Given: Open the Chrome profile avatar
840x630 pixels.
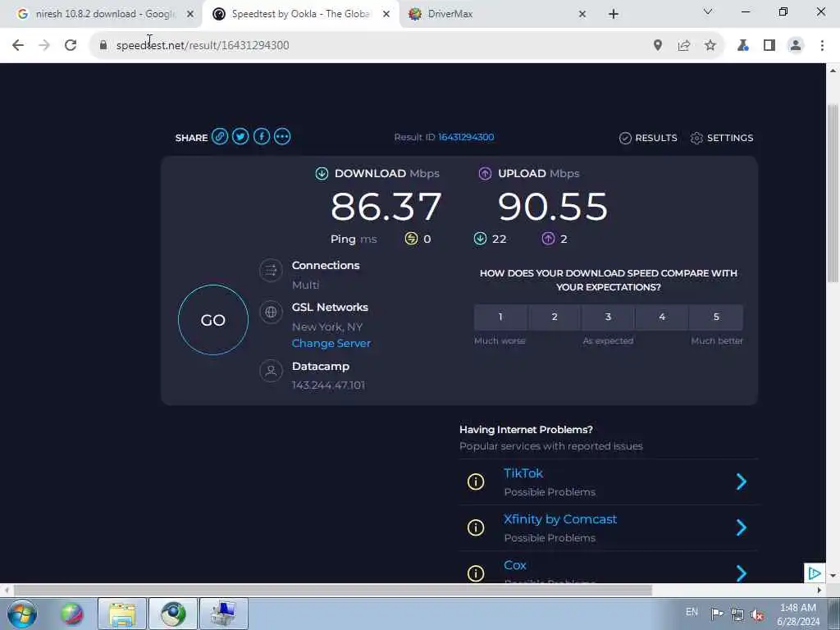Looking at the screenshot, I should click(796, 46).
